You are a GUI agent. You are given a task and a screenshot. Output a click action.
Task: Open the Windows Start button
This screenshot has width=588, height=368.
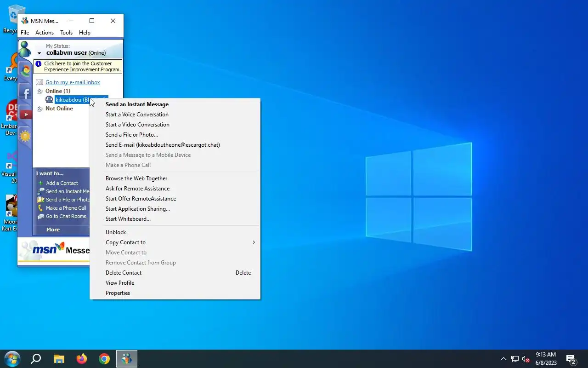point(12,359)
